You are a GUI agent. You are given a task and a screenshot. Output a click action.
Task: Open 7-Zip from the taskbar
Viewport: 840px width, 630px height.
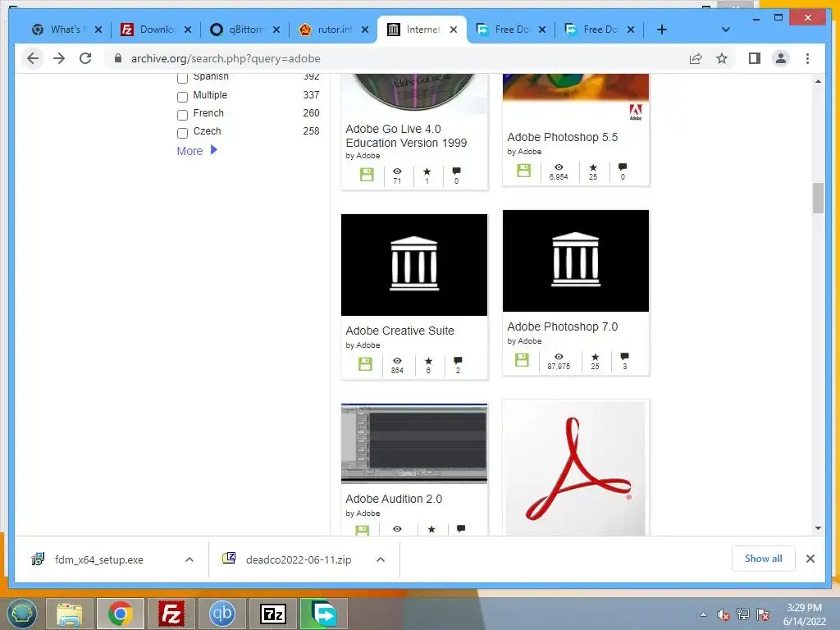click(x=272, y=614)
